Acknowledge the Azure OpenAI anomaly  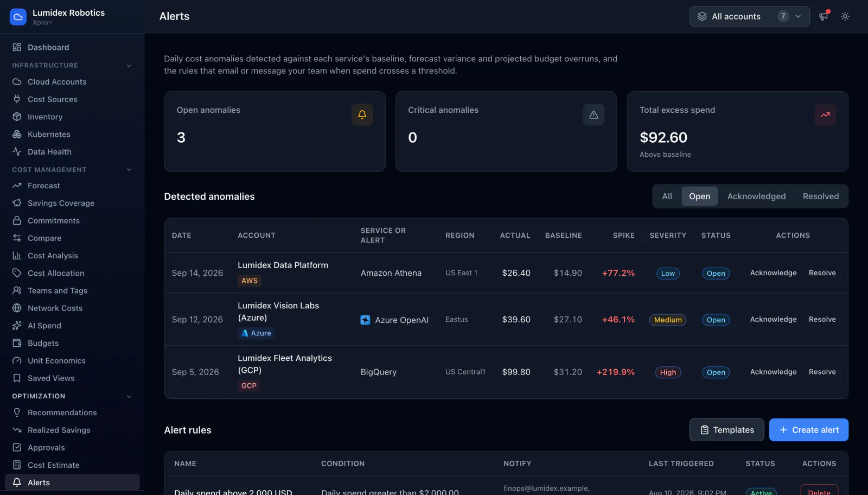(x=773, y=320)
